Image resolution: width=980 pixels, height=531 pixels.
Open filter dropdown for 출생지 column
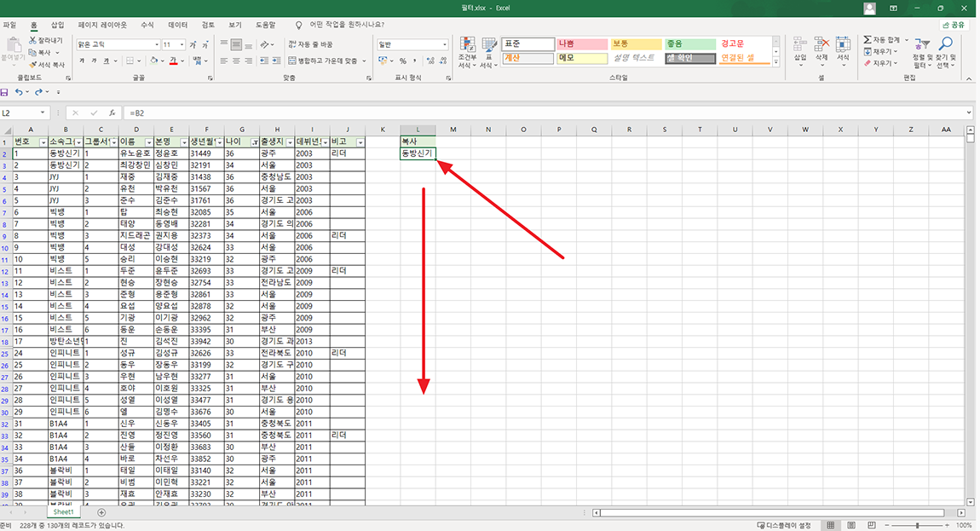coord(290,142)
